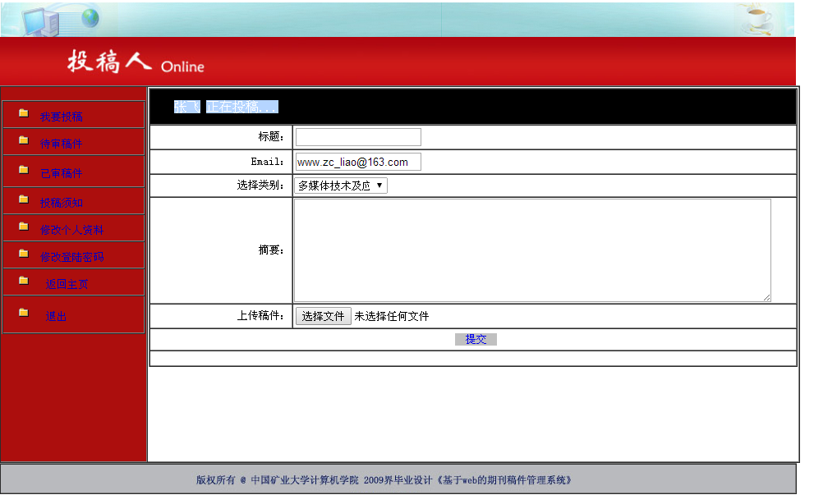Open the 选择类别 category dropdown
814x504 pixels.
pyautogui.click(x=341, y=186)
